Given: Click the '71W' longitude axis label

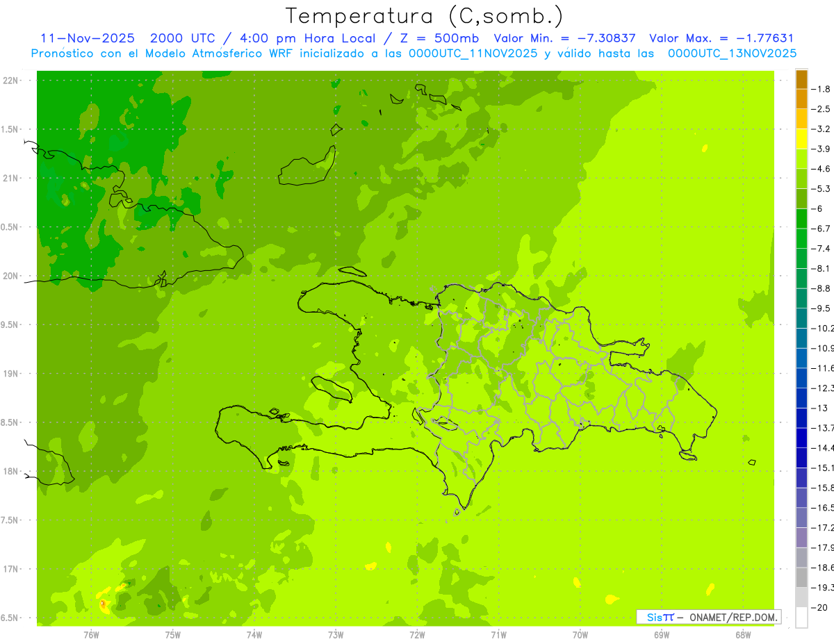Looking at the screenshot, I should (x=498, y=636).
